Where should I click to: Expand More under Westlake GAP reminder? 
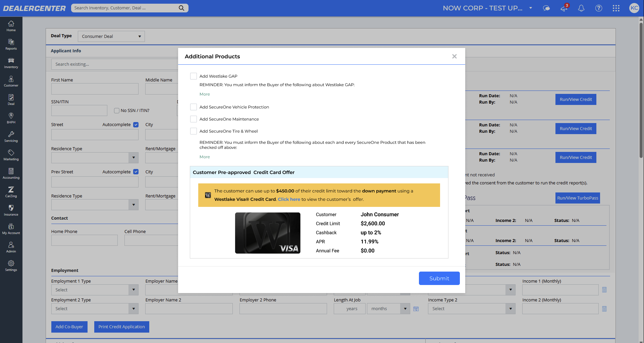[205, 94]
